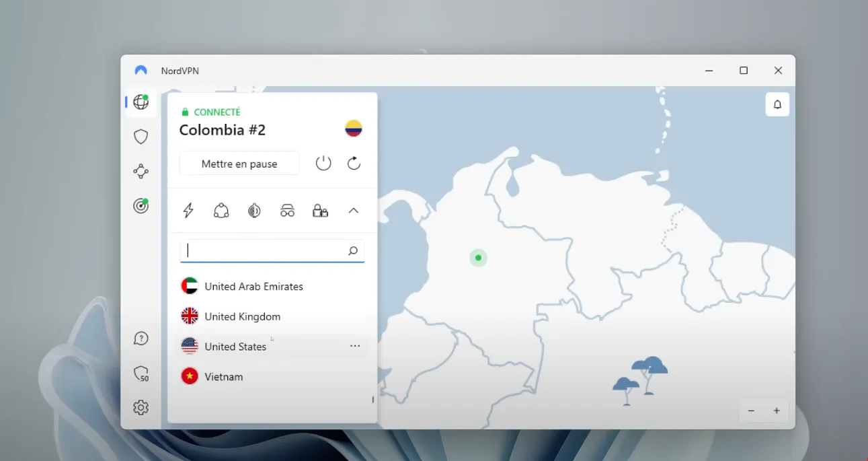Minimize the NordVPN window
The height and width of the screenshot is (461, 868).
coord(709,71)
